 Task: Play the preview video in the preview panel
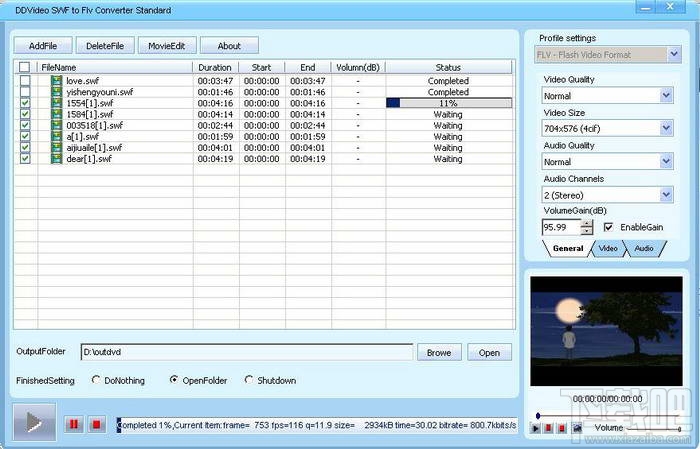click(535, 428)
